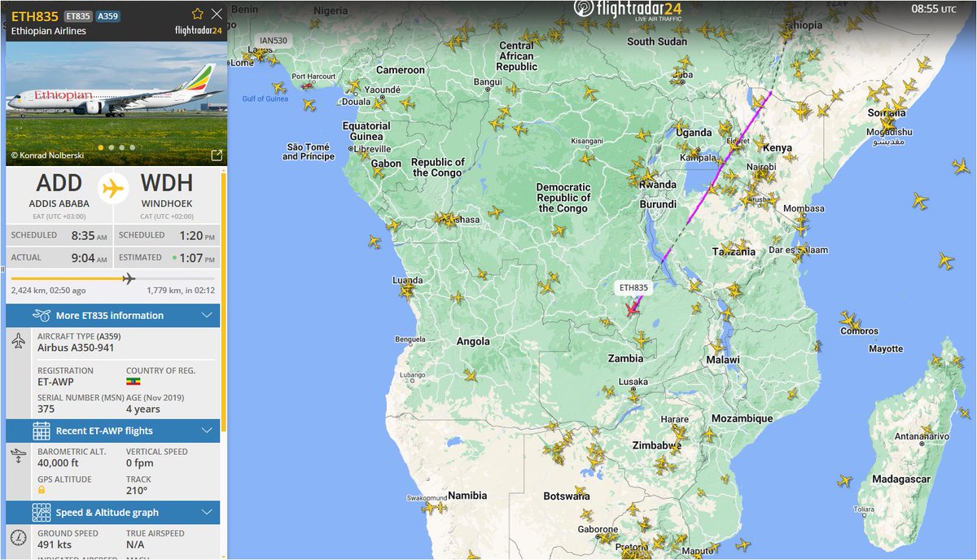Click the calendar icon on Recent ET-AWP flights
The height and width of the screenshot is (560, 977).
[x=42, y=431]
